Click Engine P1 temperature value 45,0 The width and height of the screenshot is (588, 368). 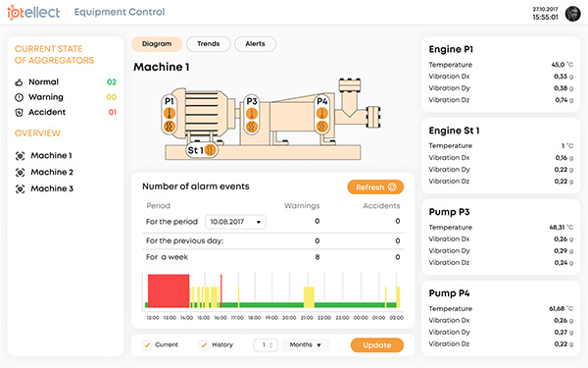[558, 65]
